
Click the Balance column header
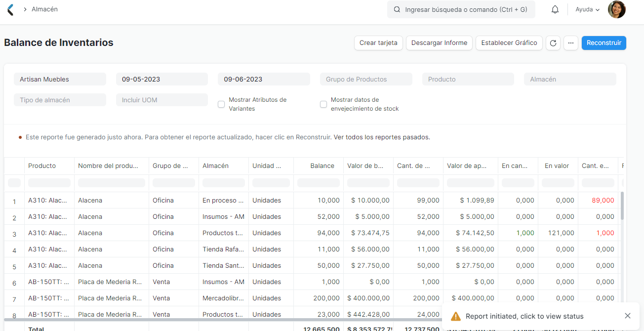point(319,166)
